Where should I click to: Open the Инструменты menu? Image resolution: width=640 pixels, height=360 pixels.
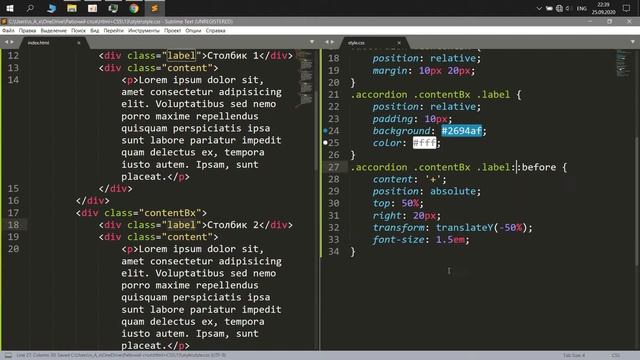pos(144,31)
